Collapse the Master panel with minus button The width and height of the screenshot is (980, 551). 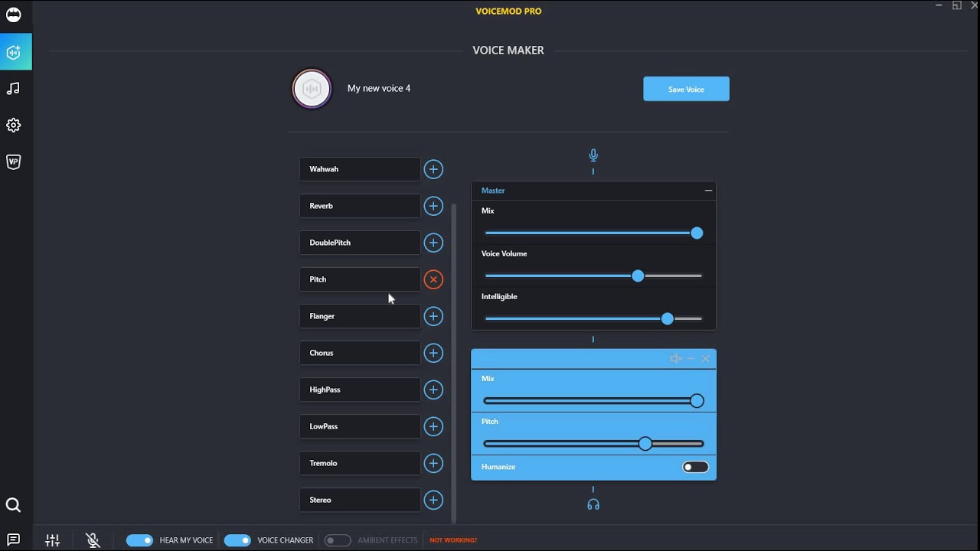[708, 191]
